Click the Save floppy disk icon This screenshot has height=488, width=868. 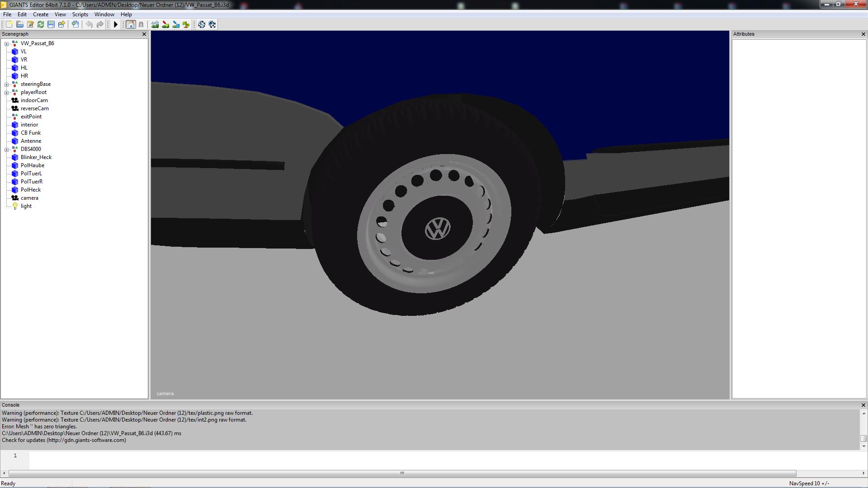(x=51, y=24)
